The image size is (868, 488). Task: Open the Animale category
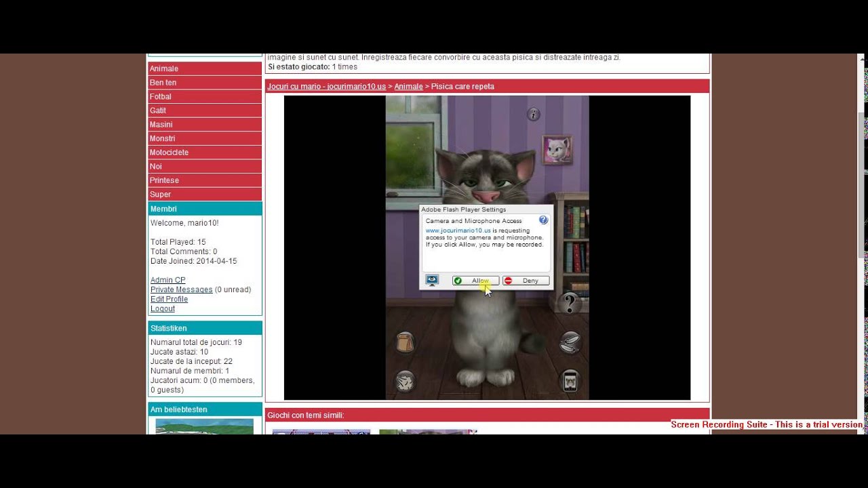[x=205, y=68]
